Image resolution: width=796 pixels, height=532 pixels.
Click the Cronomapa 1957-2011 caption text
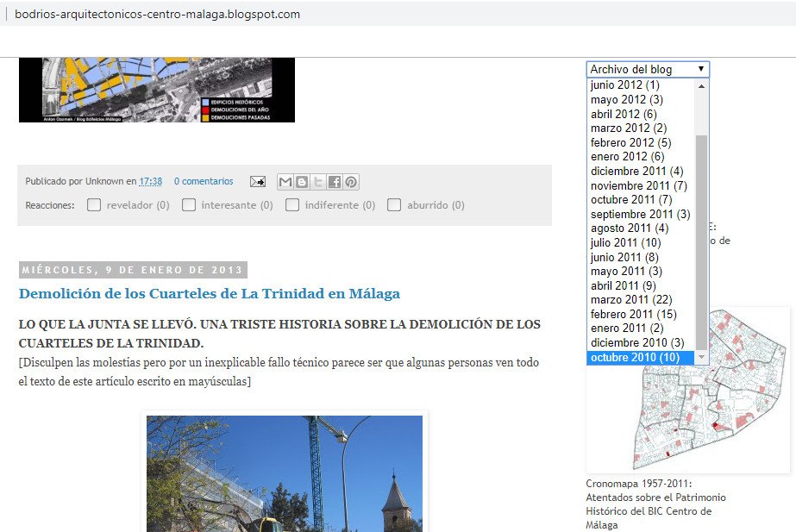656,504
